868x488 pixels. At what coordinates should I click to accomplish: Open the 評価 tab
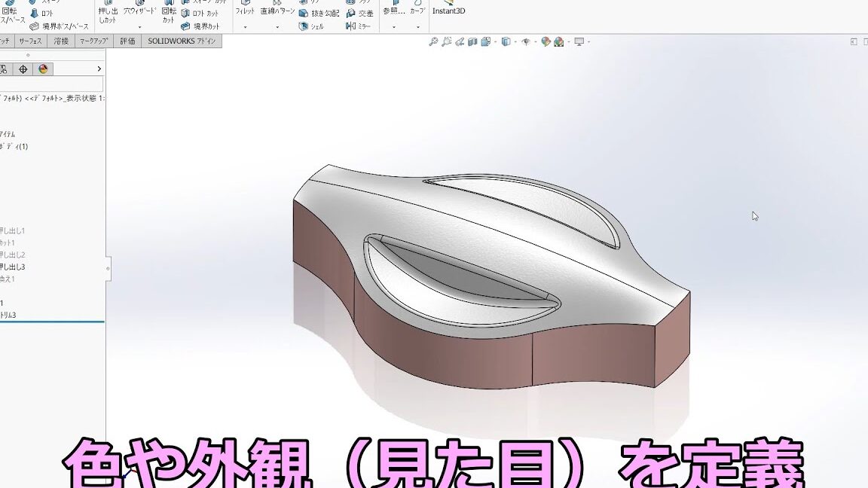(127, 41)
